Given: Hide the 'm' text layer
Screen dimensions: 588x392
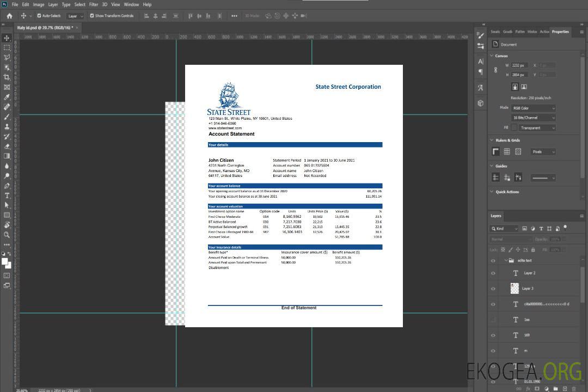Looking at the screenshot, I should tap(493, 351).
